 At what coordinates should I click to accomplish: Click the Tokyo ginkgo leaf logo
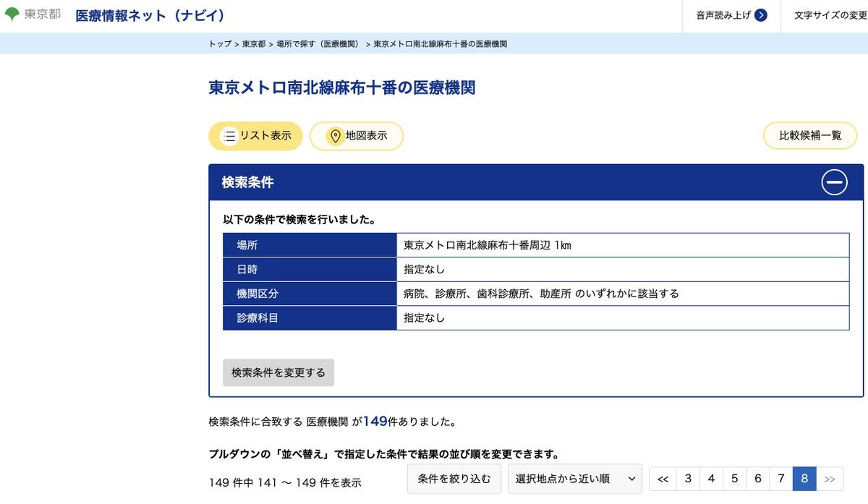tap(12, 14)
